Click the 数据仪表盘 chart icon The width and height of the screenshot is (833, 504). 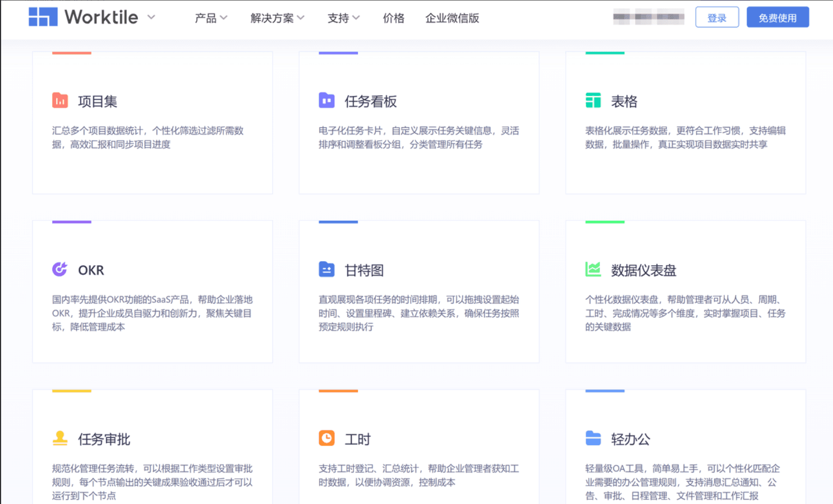tap(593, 269)
